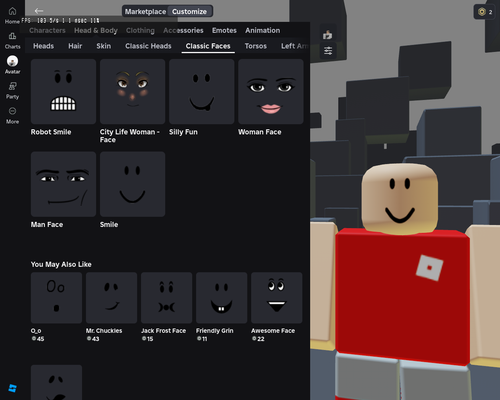Select the Torsos subcategory tab

[x=256, y=46]
